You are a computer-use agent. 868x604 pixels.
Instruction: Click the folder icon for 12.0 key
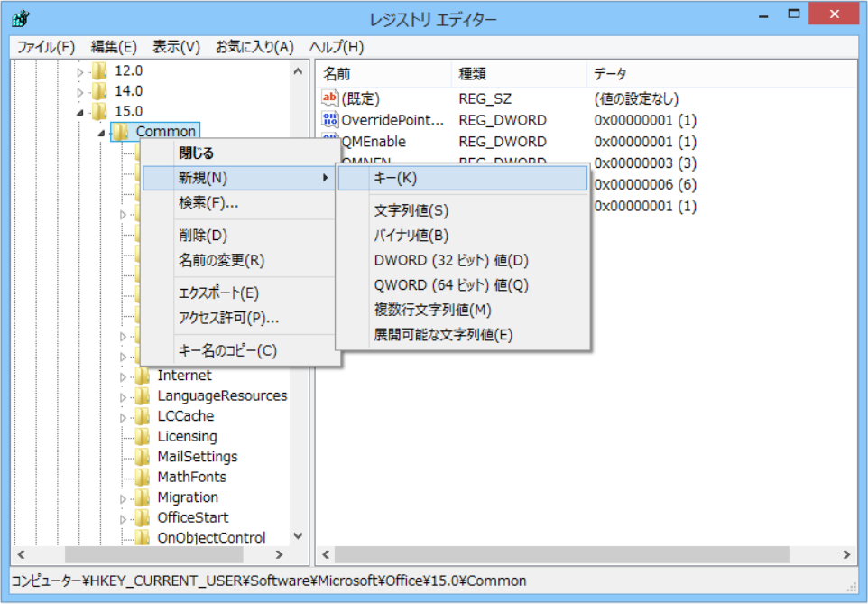click(100, 70)
